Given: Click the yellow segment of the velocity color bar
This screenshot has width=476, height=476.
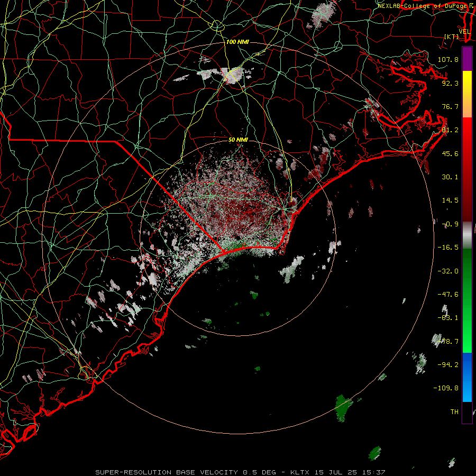Looking at the screenshot, I should click(467, 94).
